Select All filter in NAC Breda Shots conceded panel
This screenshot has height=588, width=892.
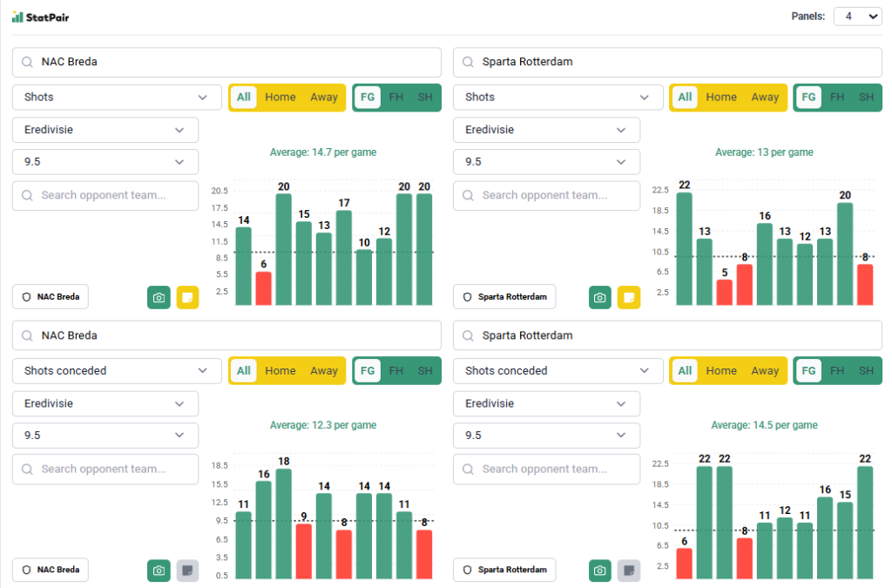click(x=244, y=371)
